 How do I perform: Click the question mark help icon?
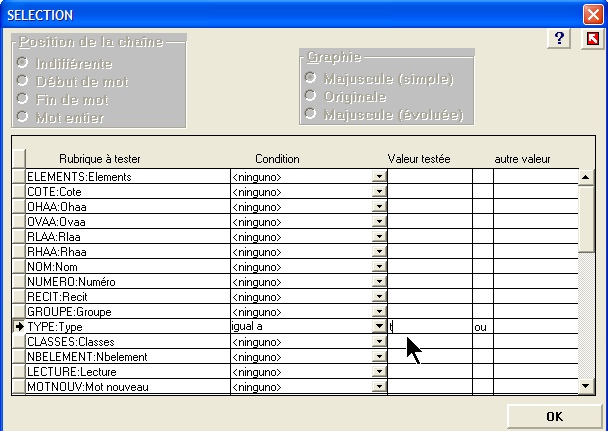[560, 38]
